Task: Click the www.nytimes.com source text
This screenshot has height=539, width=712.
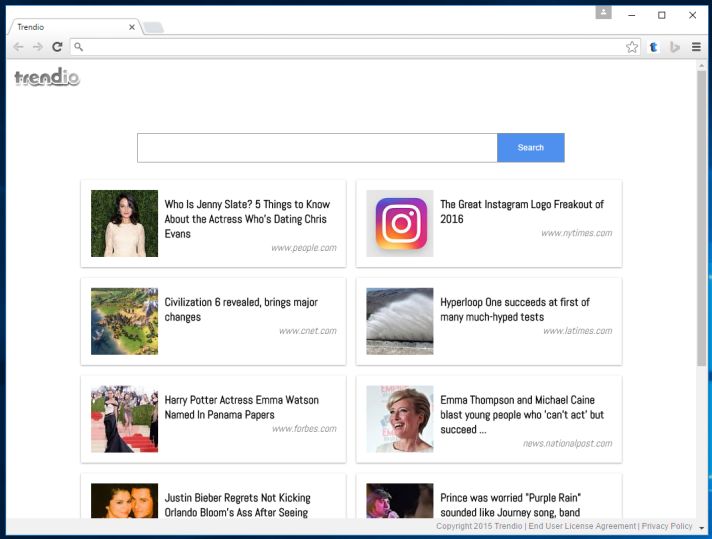Action: pyautogui.click(x=577, y=233)
